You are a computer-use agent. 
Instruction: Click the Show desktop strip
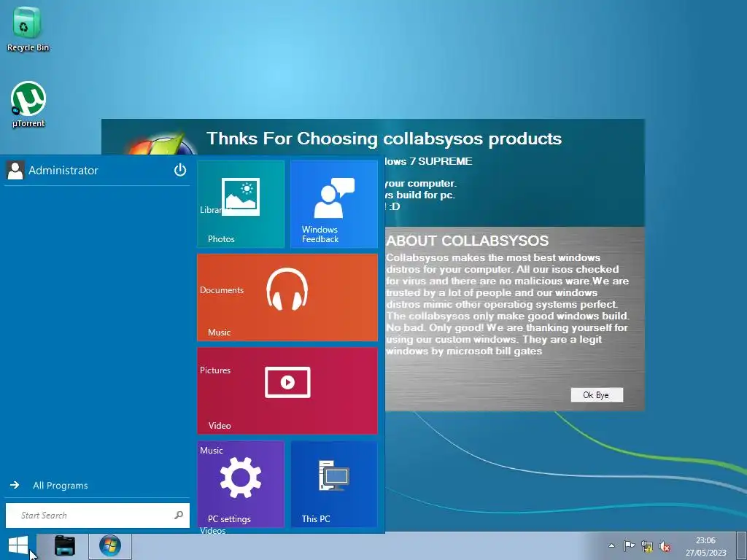tap(741, 545)
